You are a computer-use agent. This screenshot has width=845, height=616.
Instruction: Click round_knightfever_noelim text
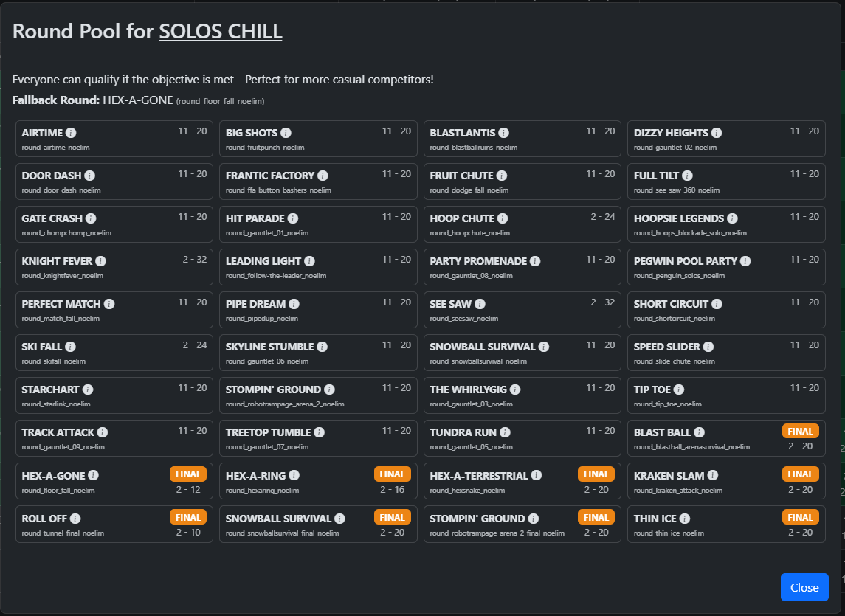(x=63, y=276)
